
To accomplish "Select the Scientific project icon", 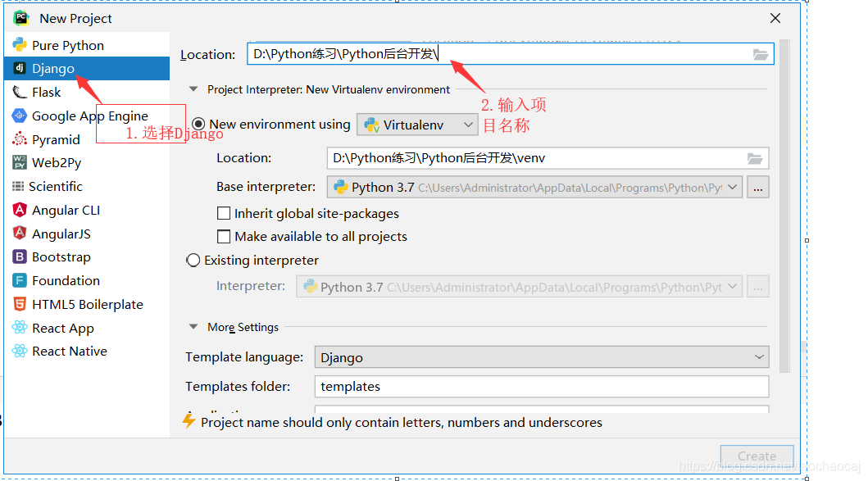I will point(18,187).
